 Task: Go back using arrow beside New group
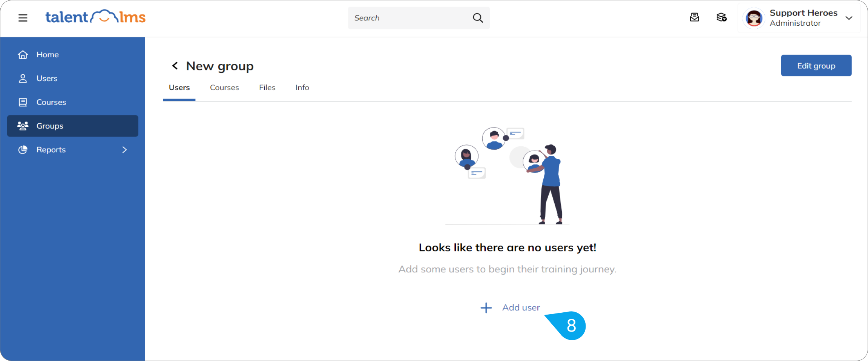tap(175, 66)
